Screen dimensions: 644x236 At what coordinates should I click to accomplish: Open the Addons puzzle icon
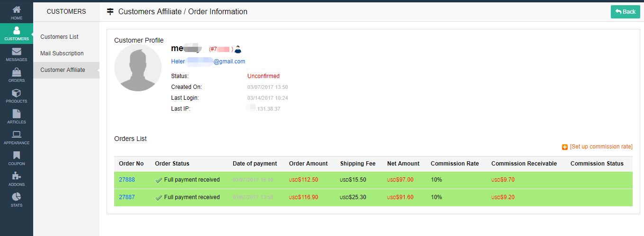click(17, 176)
